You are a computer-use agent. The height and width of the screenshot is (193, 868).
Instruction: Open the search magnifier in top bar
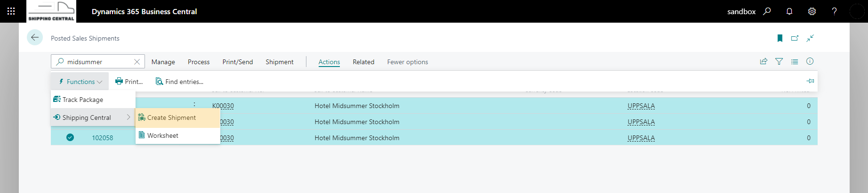tap(767, 11)
